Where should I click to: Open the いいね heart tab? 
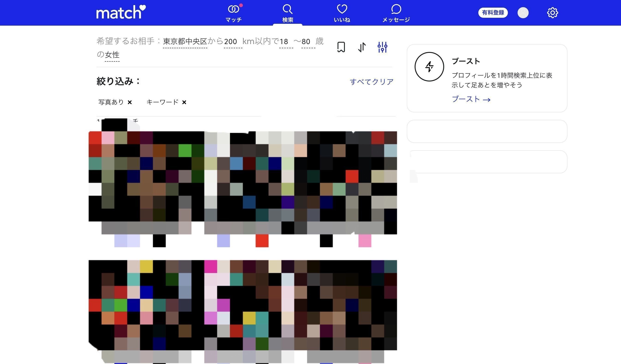[342, 13]
